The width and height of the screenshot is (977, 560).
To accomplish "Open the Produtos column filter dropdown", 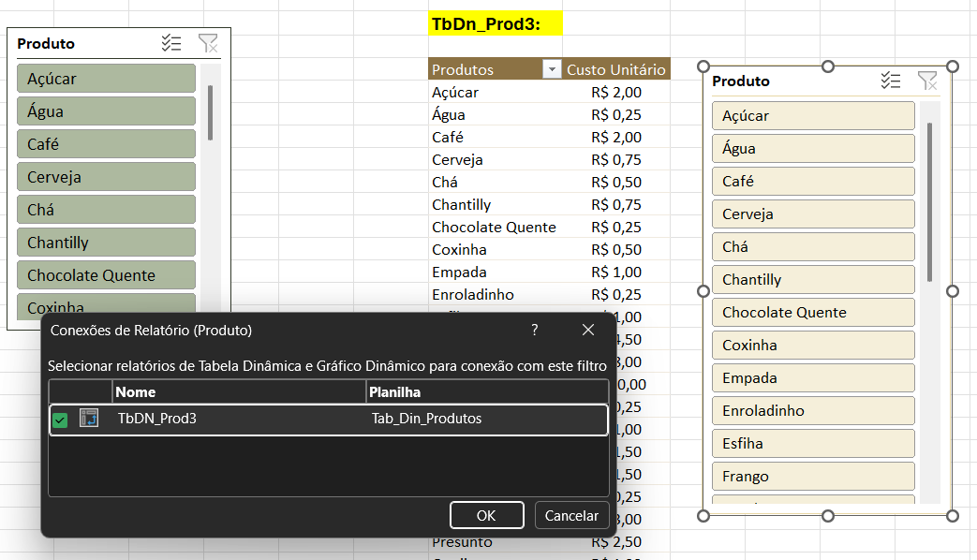I will tap(552, 70).
